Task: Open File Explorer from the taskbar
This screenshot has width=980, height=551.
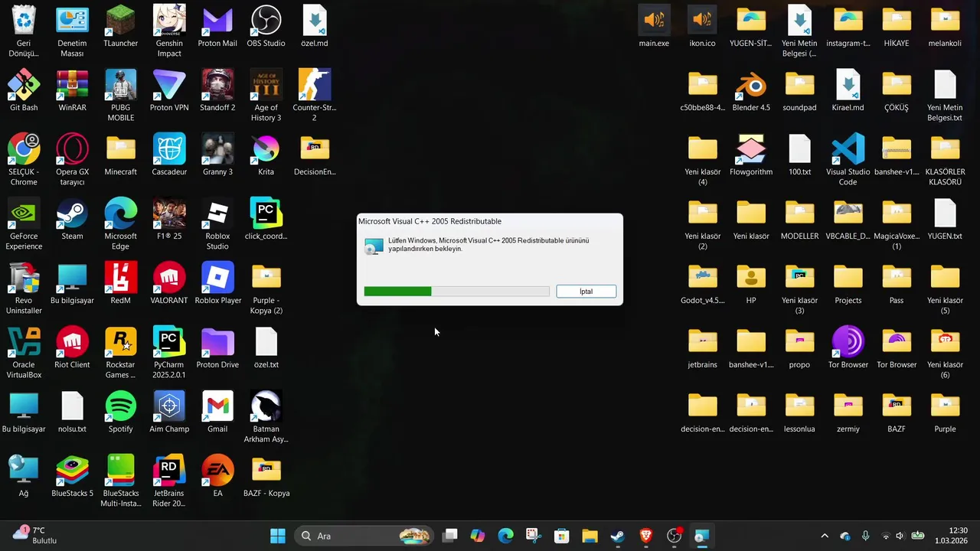Action: point(590,536)
